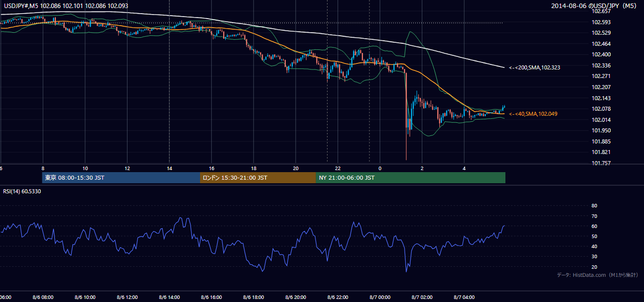This screenshot has height=302, width=644.
Task: Click price axis label 102.400
Action: click(600, 54)
